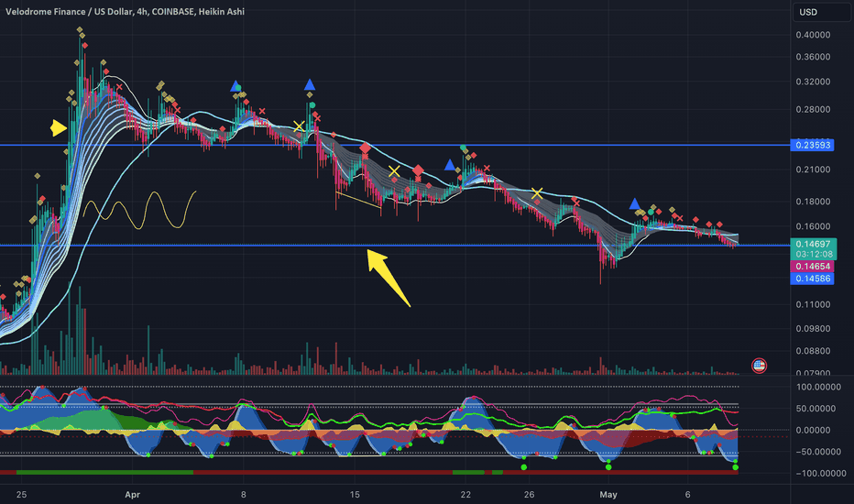Click the 0.14586 blue price label

coord(812,279)
